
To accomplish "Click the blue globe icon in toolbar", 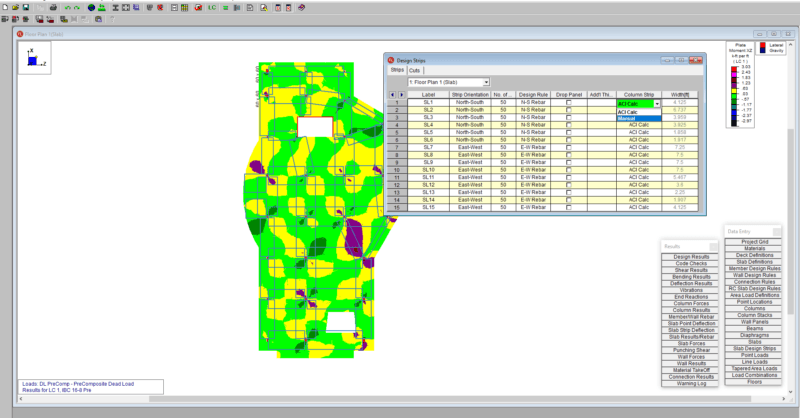I will point(91,7).
